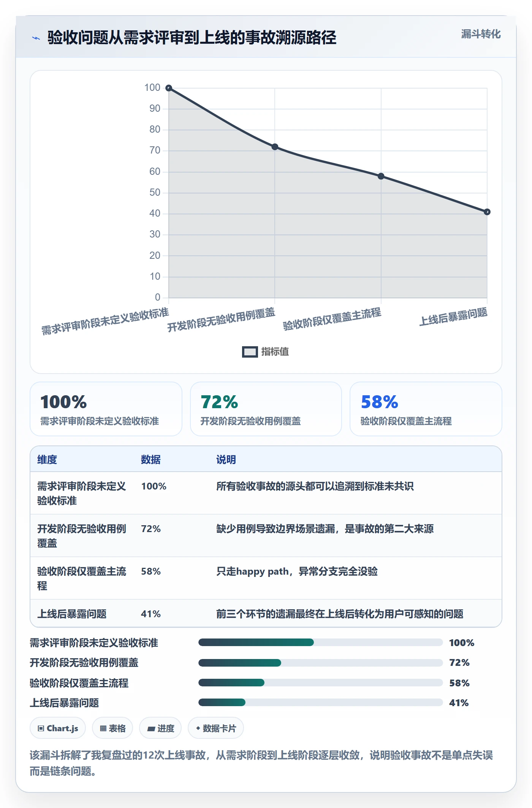Select the chart data point at 58
The width and height of the screenshot is (532, 808).
coord(381,176)
